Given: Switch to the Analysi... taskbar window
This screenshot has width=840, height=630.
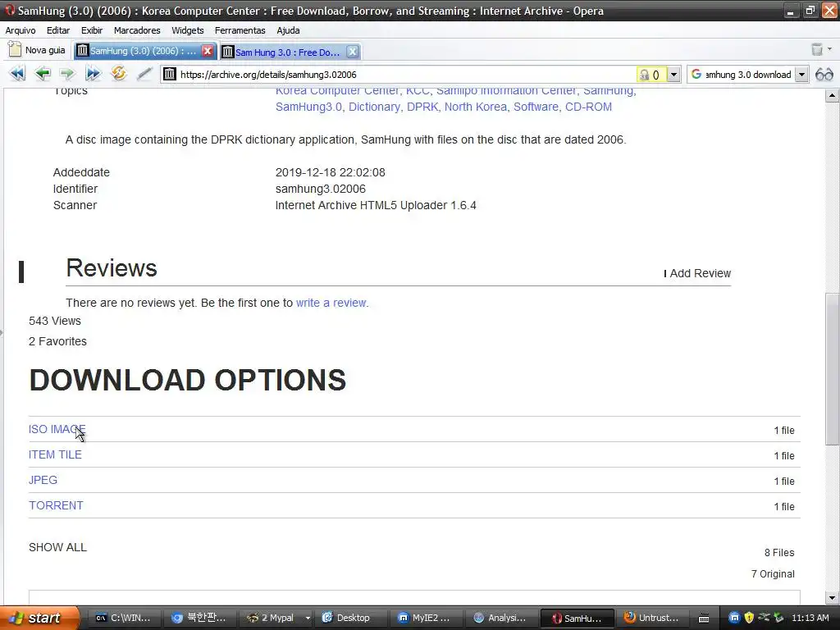Looking at the screenshot, I should tap(500, 618).
